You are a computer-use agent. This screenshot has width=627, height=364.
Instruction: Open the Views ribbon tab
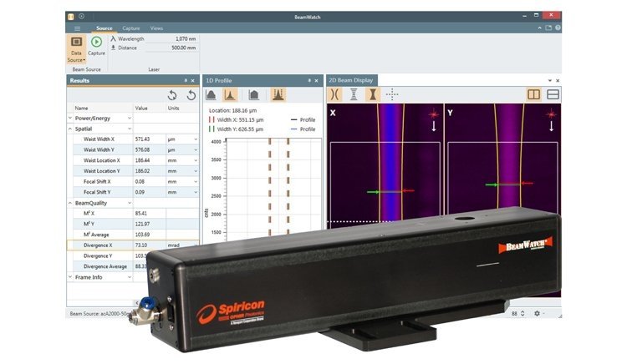(x=156, y=28)
